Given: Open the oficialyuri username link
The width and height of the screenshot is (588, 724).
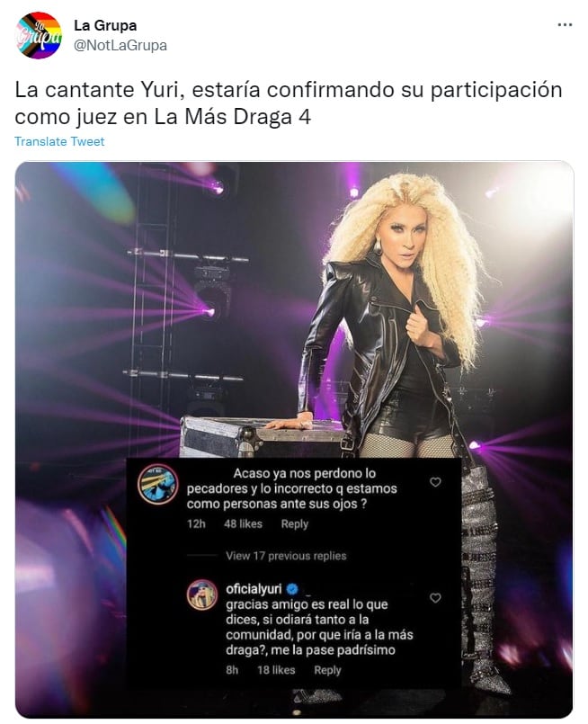Looking at the screenshot, I should click(254, 589).
